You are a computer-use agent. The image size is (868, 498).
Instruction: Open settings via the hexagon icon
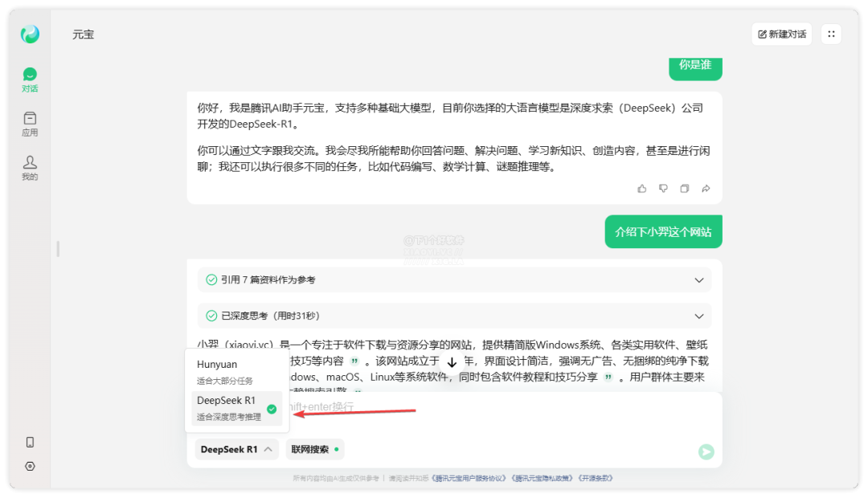(x=30, y=466)
